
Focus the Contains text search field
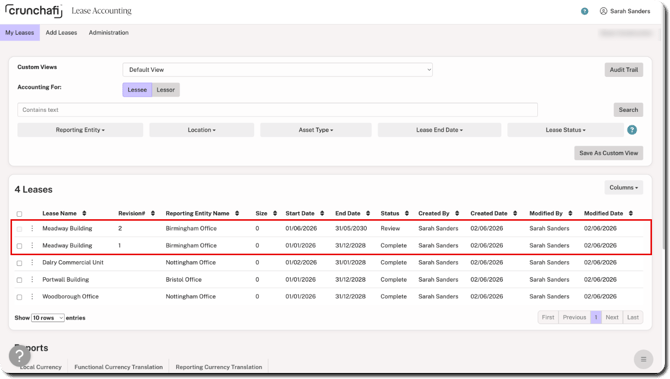[277, 110]
